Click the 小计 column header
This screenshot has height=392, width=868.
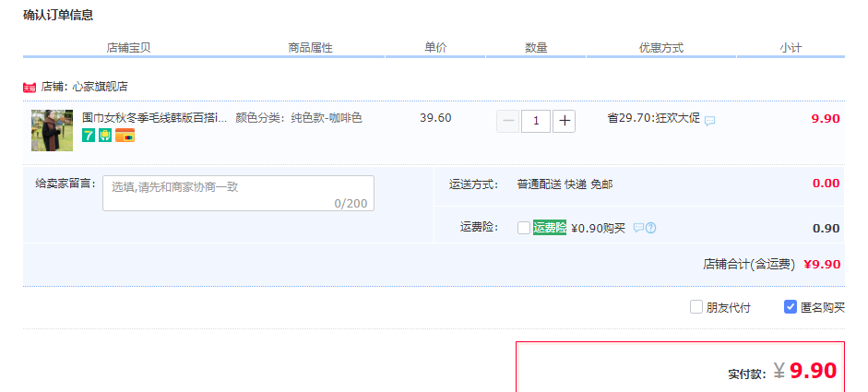coord(791,48)
